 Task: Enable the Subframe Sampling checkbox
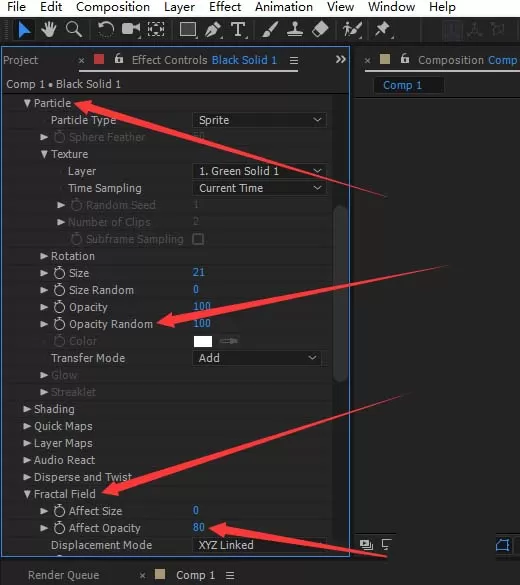point(198,239)
